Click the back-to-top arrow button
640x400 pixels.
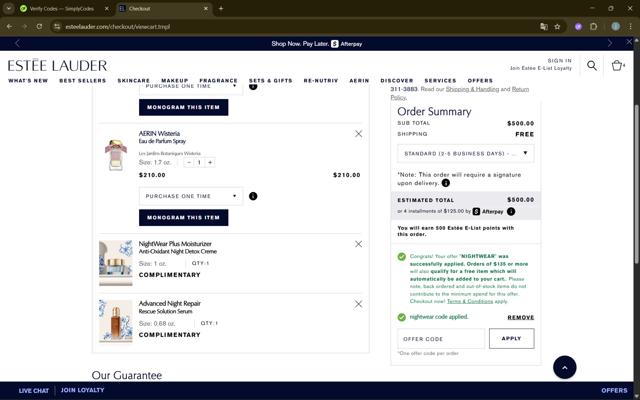pos(564,367)
